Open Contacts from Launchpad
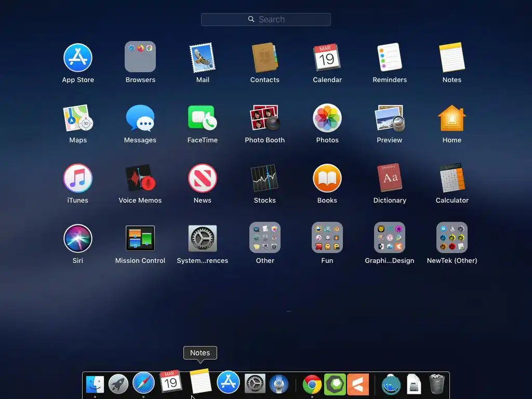Image resolution: width=532 pixels, height=399 pixels. [x=264, y=58]
